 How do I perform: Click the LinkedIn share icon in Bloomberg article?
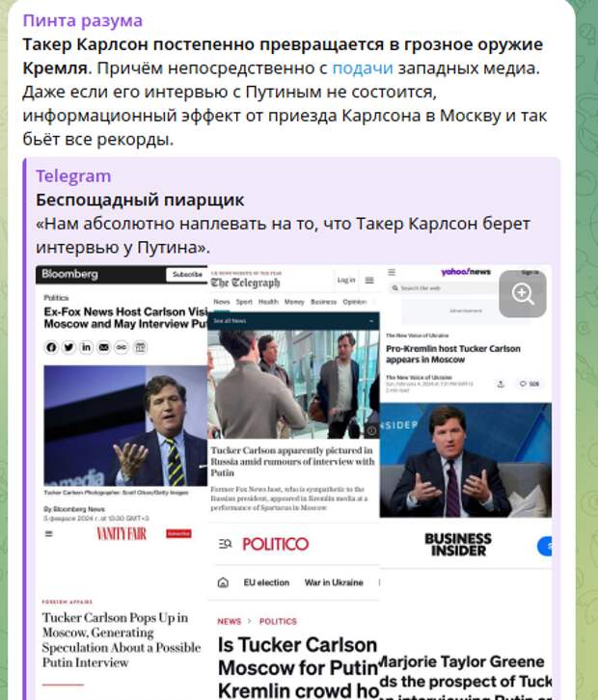86,347
